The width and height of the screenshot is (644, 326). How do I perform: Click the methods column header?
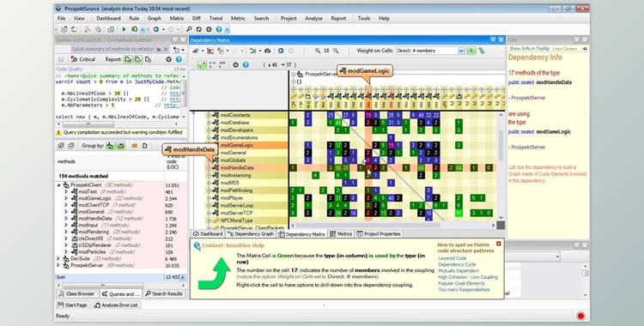(110, 162)
